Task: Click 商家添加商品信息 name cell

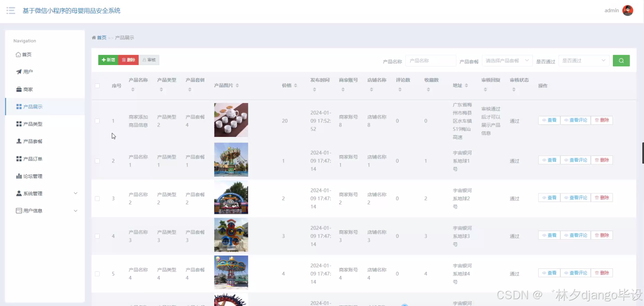Action: (138, 121)
